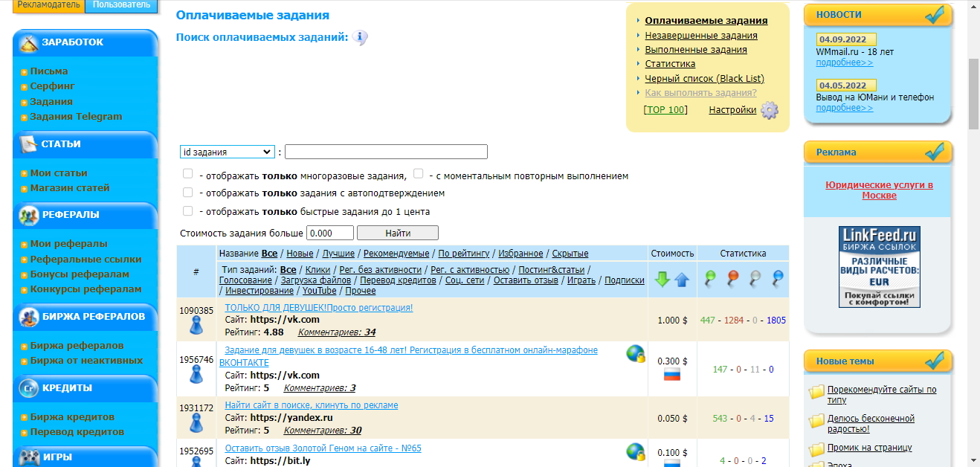
Task: Click the task search text field
Action: point(386,152)
